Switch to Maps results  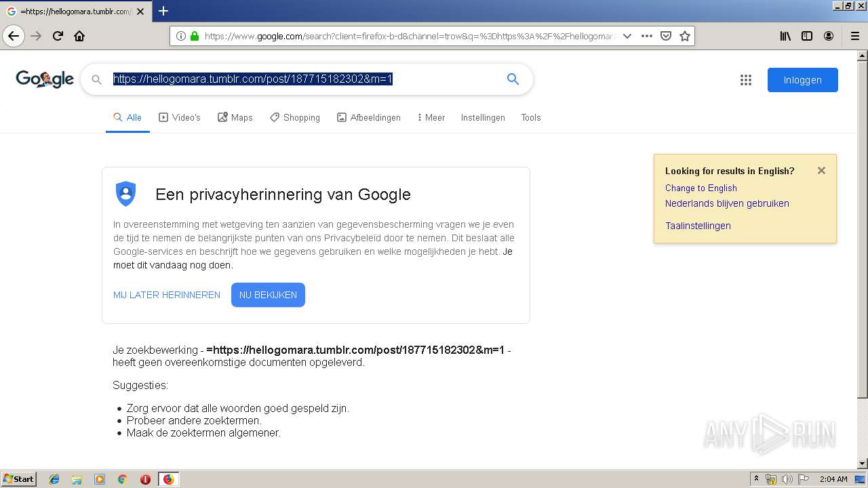pos(235,117)
